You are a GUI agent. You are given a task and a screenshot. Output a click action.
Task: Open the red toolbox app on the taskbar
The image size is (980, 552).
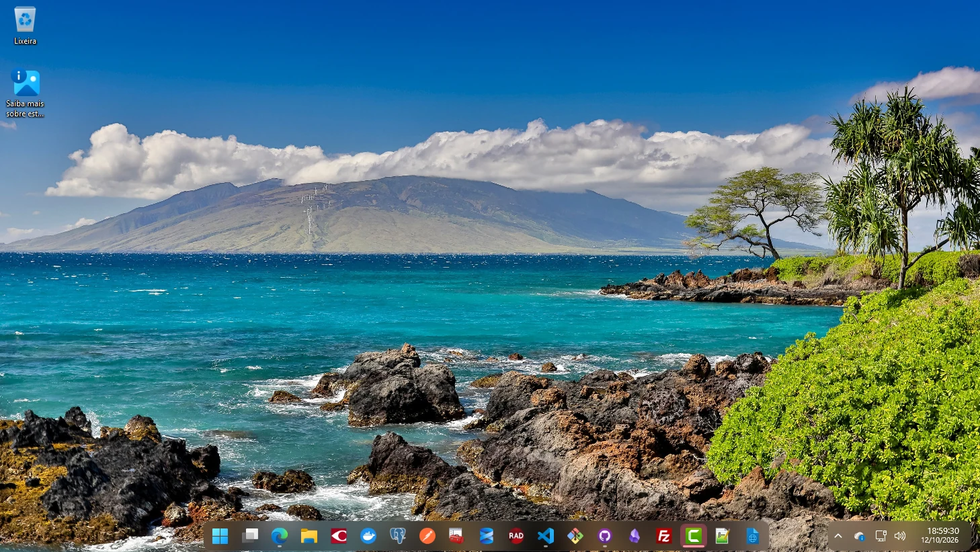tap(456, 536)
